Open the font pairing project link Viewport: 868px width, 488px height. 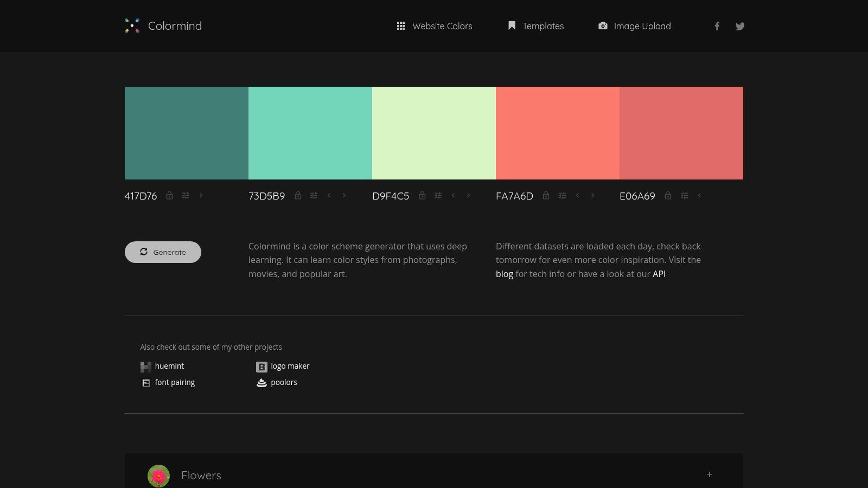[x=168, y=383]
